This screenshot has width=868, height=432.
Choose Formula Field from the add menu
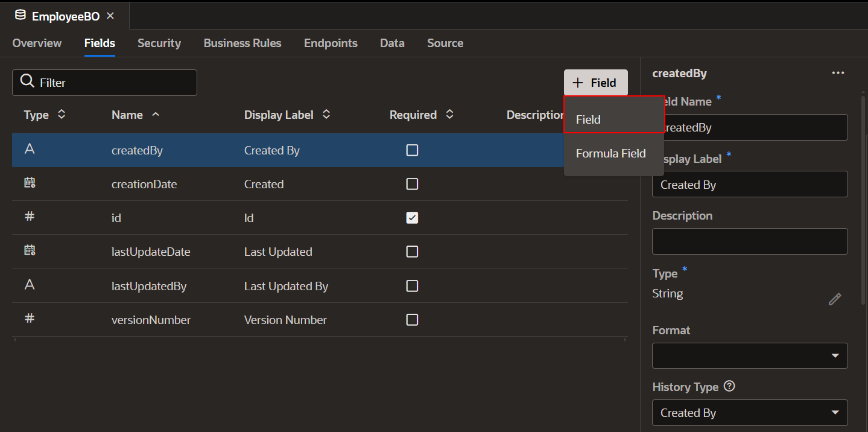614,153
